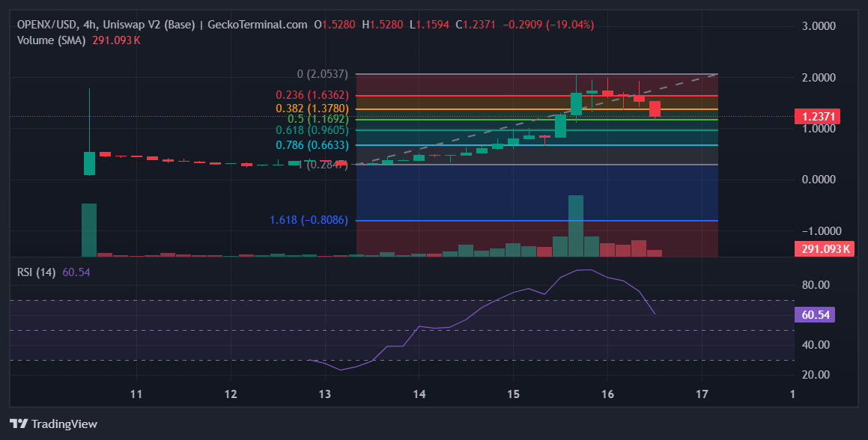Select the OPENX/USD symbol title
This screenshot has height=440, width=868.
click(x=49, y=25)
